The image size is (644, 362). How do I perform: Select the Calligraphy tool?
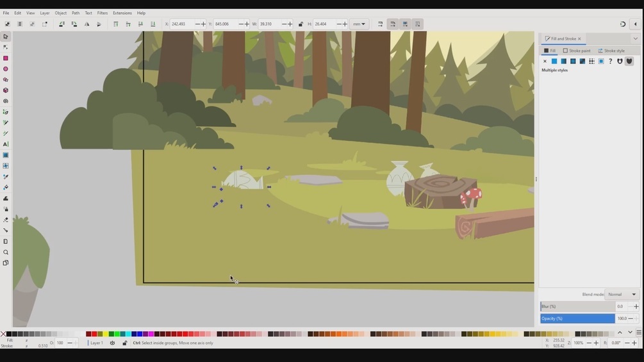[x=6, y=133]
